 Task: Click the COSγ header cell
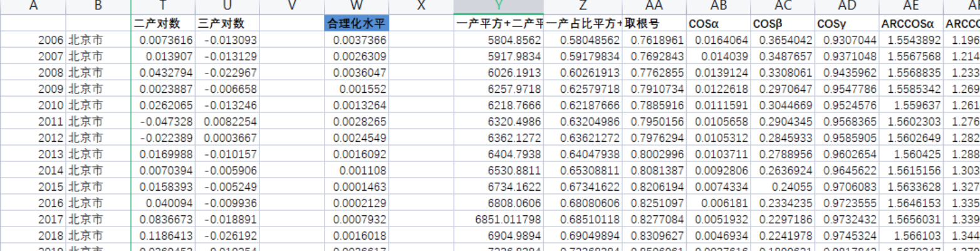(x=848, y=24)
